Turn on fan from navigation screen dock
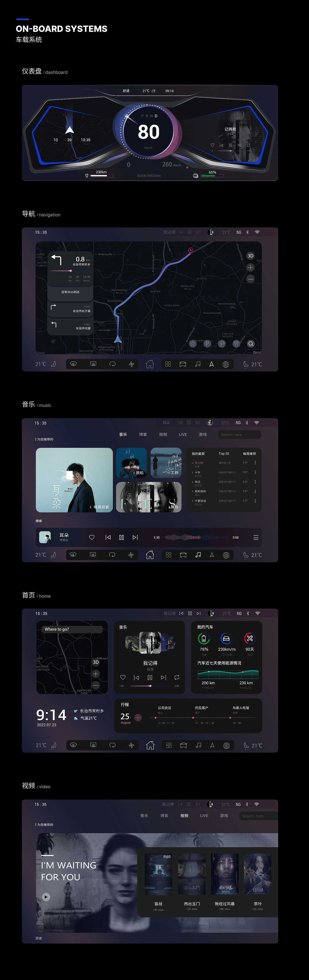Image resolution: width=309 pixels, height=980 pixels. pos(131,364)
